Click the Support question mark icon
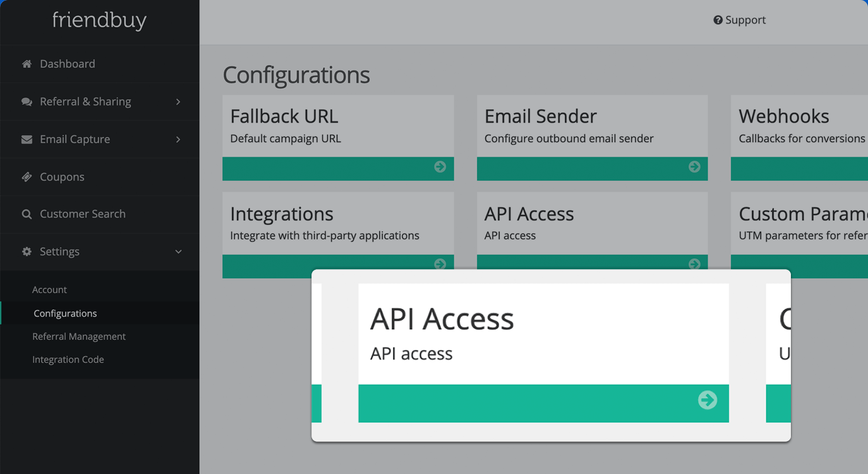 coord(718,20)
